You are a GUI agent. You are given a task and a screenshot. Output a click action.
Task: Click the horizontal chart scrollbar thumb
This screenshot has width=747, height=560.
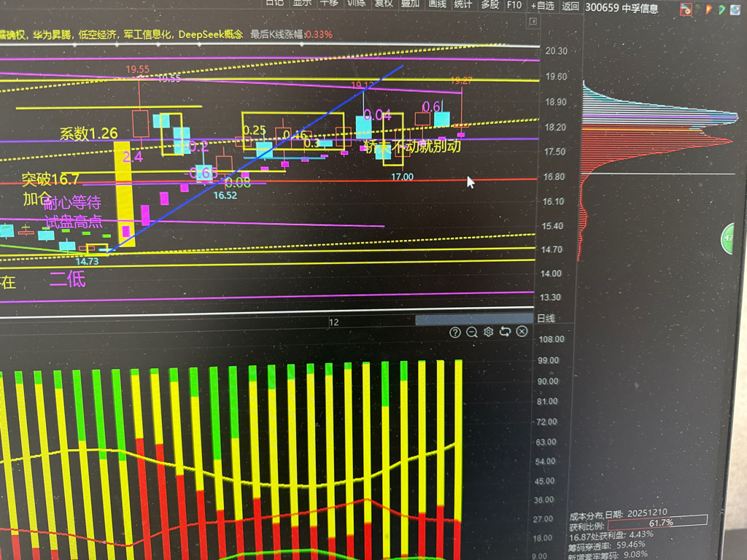click(474, 319)
